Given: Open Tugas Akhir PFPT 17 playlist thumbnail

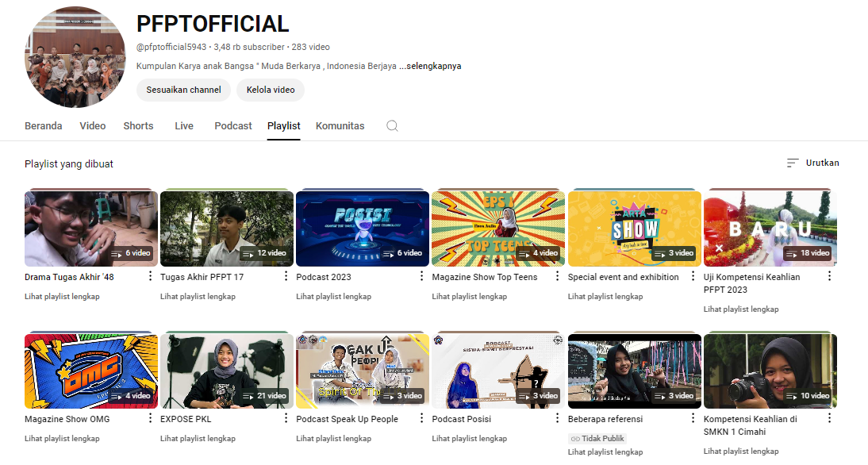Looking at the screenshot, I should pos(227,229).
